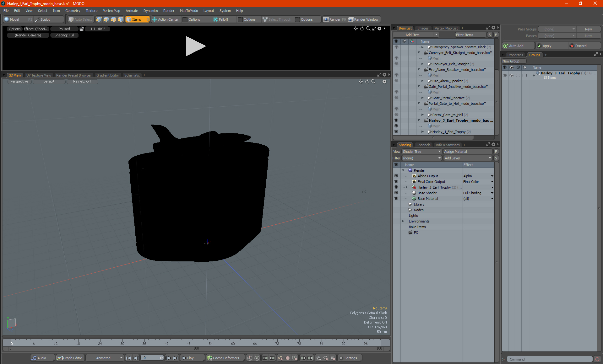Toggle visibility of Fire_Alarm_Speaker item
This screenshot has width=603, height=364.
[x=396, y=81]
